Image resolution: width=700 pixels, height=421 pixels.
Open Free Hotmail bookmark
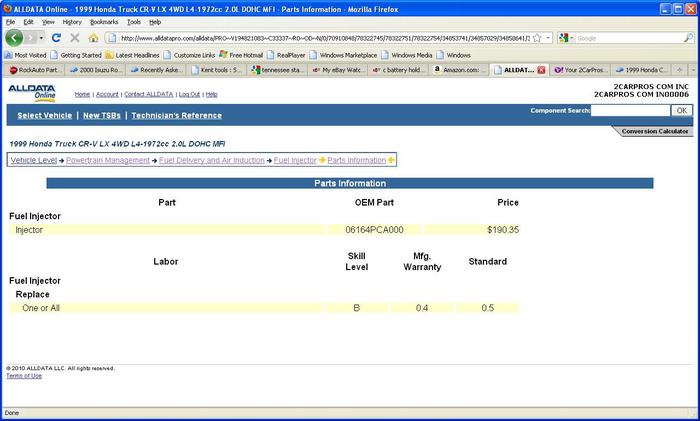point(241,55)
